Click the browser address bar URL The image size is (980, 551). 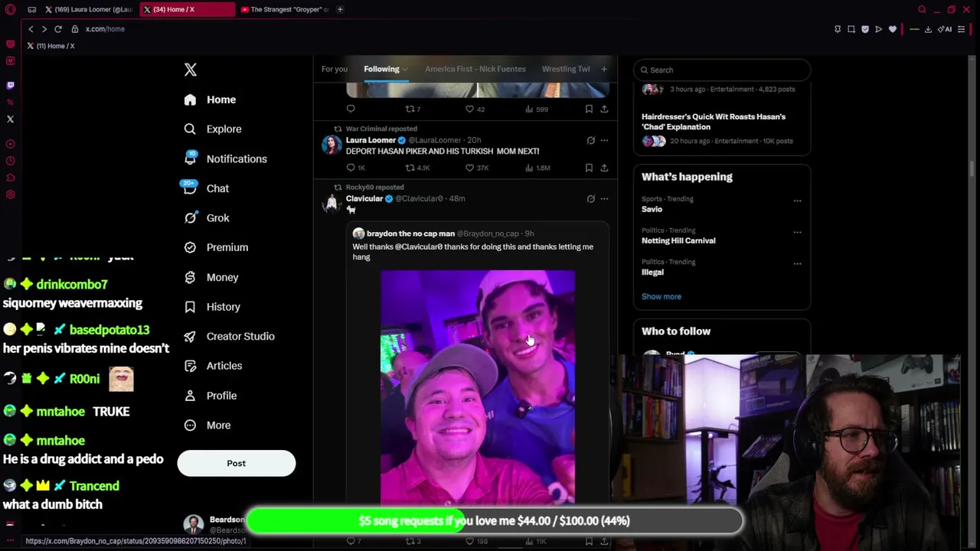[105, 29]
